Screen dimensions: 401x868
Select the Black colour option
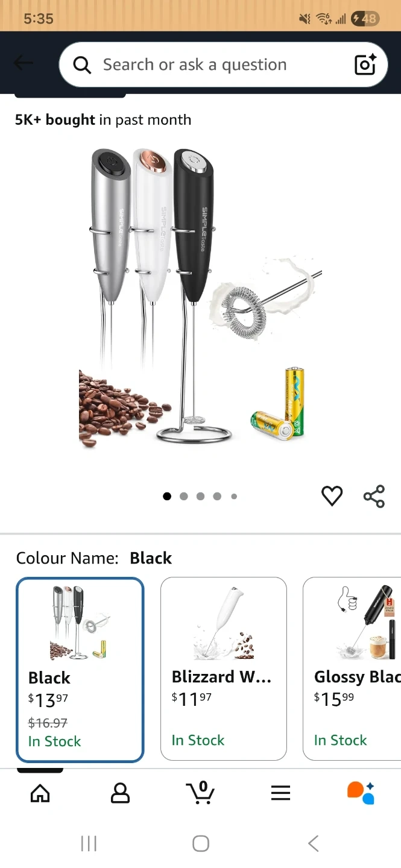pos(80,670)
